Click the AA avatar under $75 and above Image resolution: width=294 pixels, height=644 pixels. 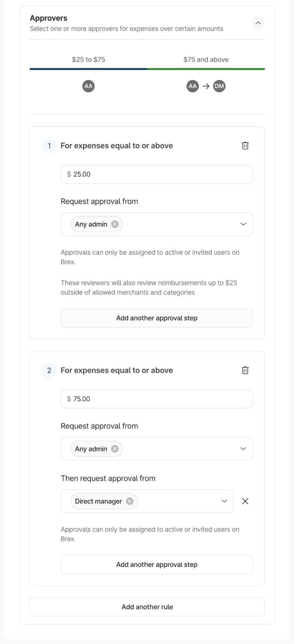click(193, 86)
